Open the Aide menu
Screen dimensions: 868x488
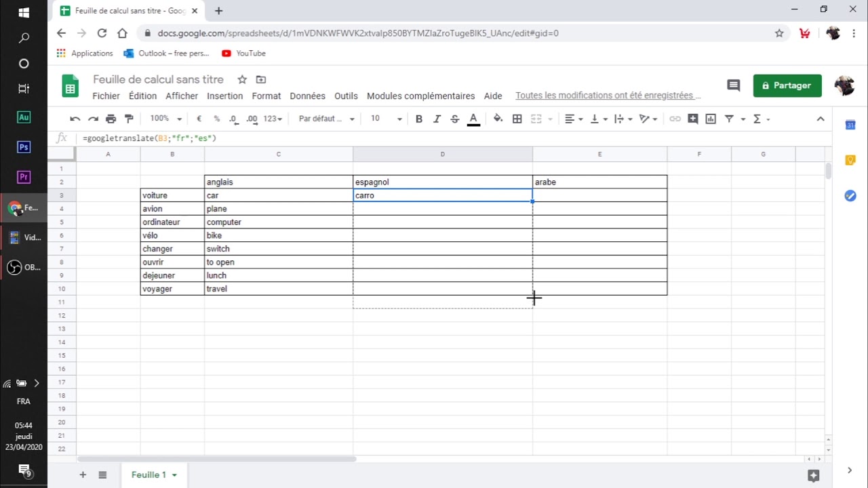[493, 96]
